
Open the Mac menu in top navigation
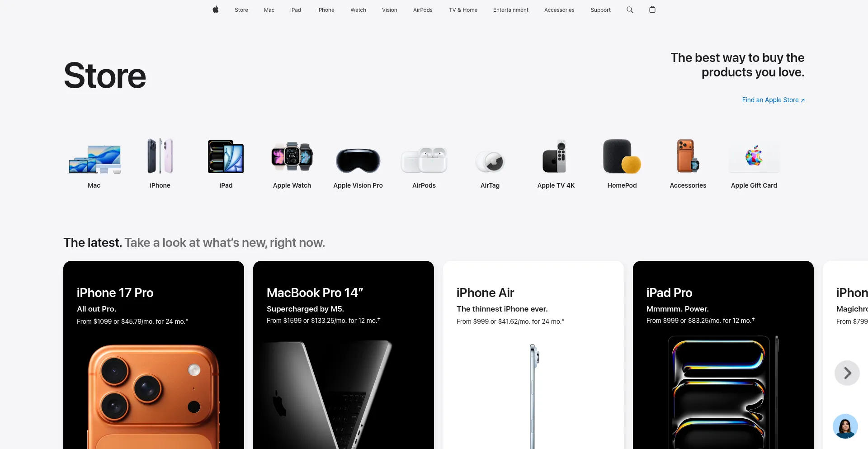[269, 10]
